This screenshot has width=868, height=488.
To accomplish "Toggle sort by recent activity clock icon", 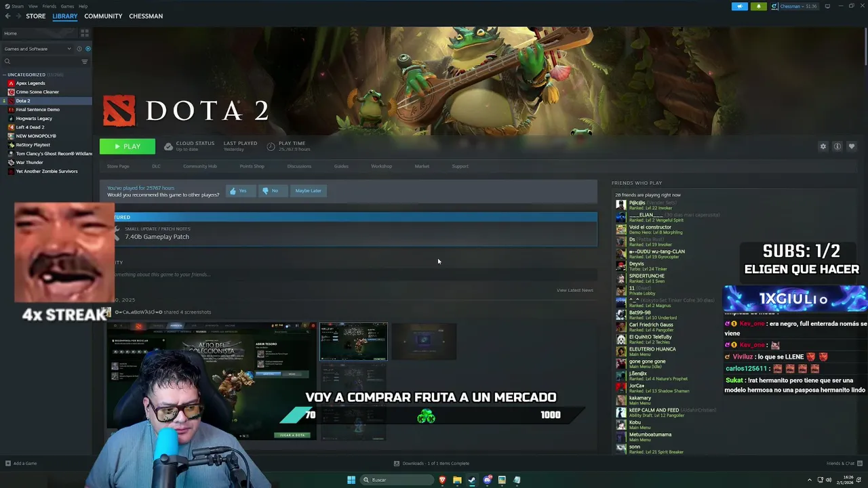I will click(79, 49).
